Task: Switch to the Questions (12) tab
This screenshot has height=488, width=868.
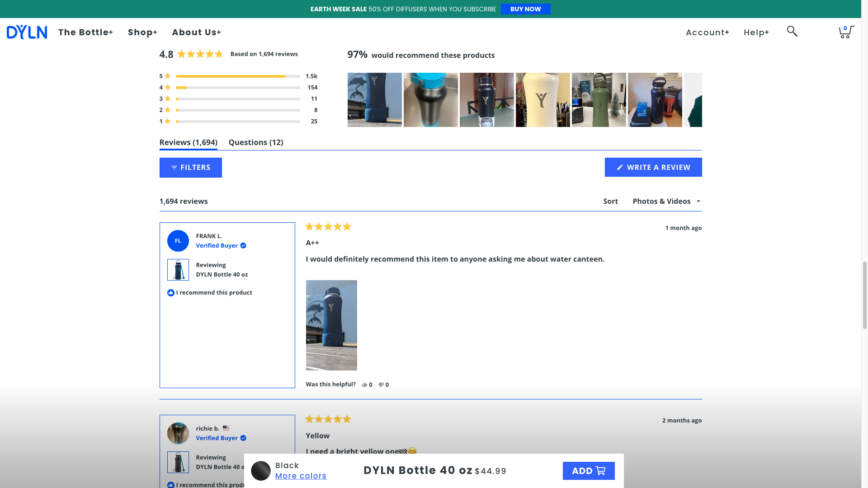Action: coord(256,142)
